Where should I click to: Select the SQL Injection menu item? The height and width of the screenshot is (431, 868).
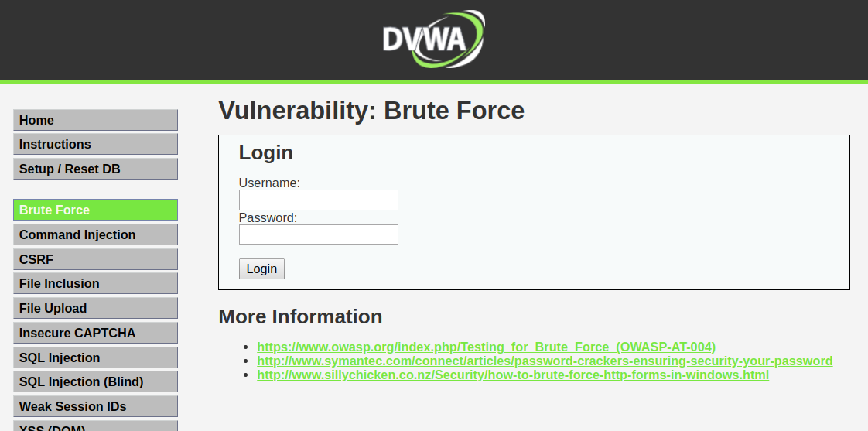(x=95, y=357)
